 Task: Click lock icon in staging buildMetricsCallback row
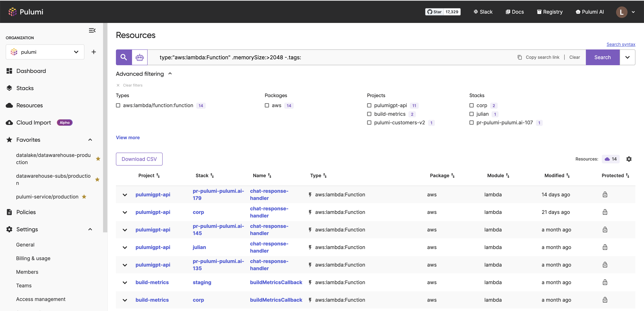(605, 282)
